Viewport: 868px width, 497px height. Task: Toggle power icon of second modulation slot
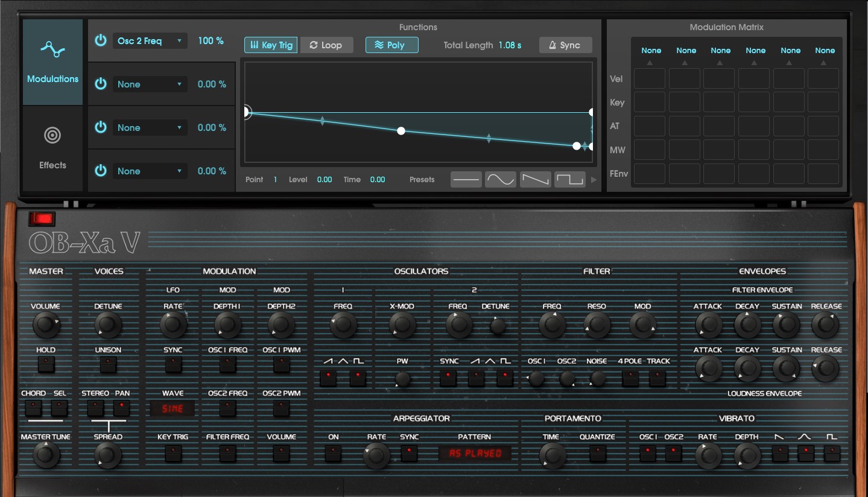pyautogui.click(x=101, y=84)
